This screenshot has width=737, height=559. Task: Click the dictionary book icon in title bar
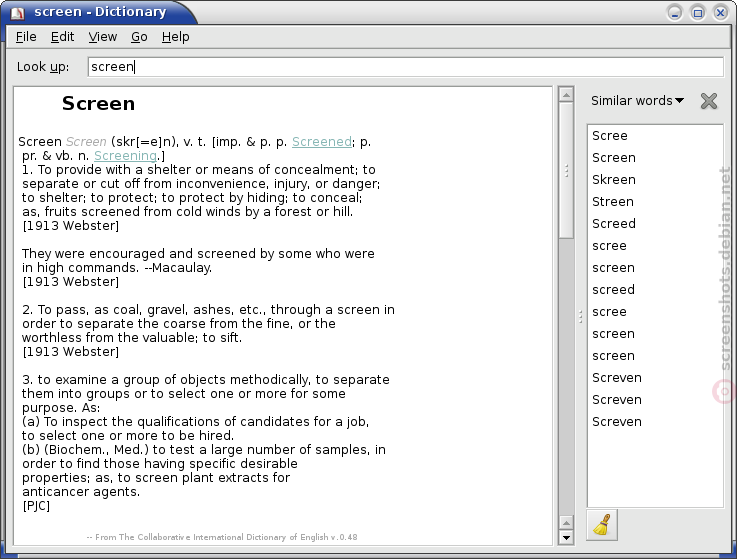coord(18,13)
